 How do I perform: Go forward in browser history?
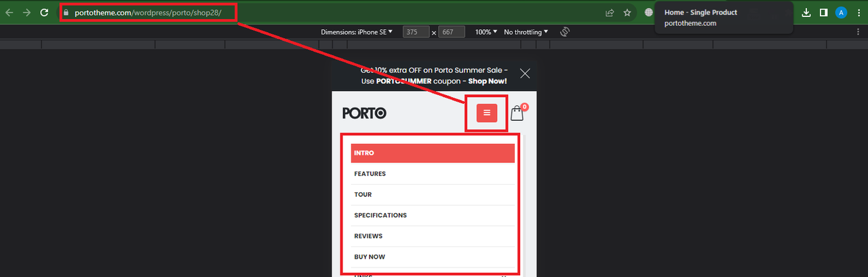point(26,12)
